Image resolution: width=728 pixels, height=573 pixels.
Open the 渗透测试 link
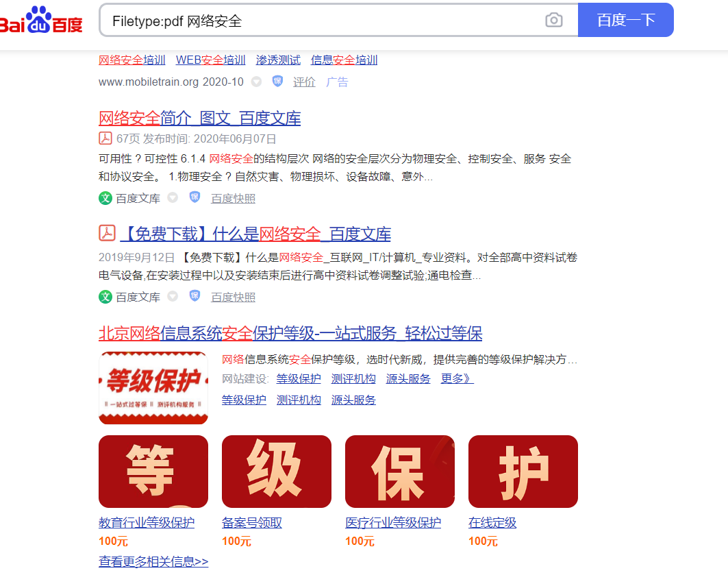pos(278,60)
